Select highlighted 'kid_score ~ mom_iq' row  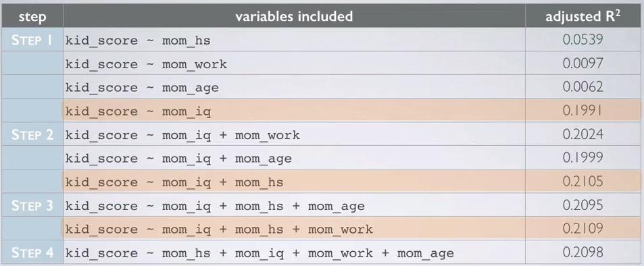[x=351, y=111]
